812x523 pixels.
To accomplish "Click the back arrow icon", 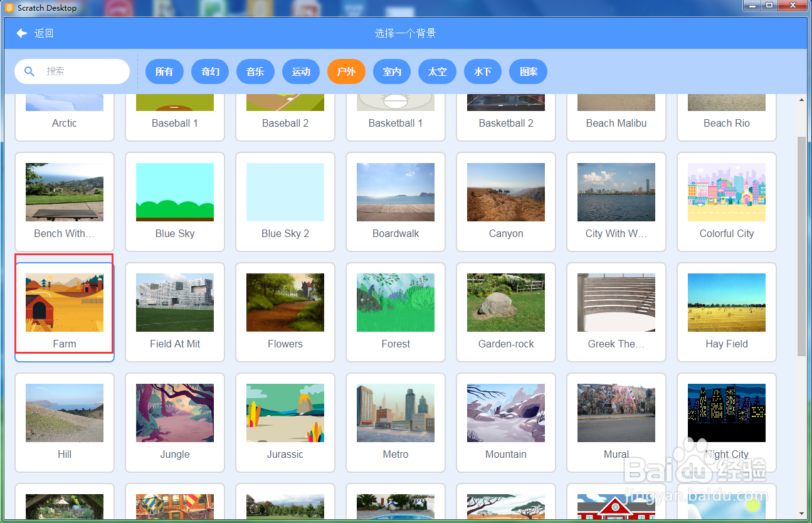I will tap(22, 33).
